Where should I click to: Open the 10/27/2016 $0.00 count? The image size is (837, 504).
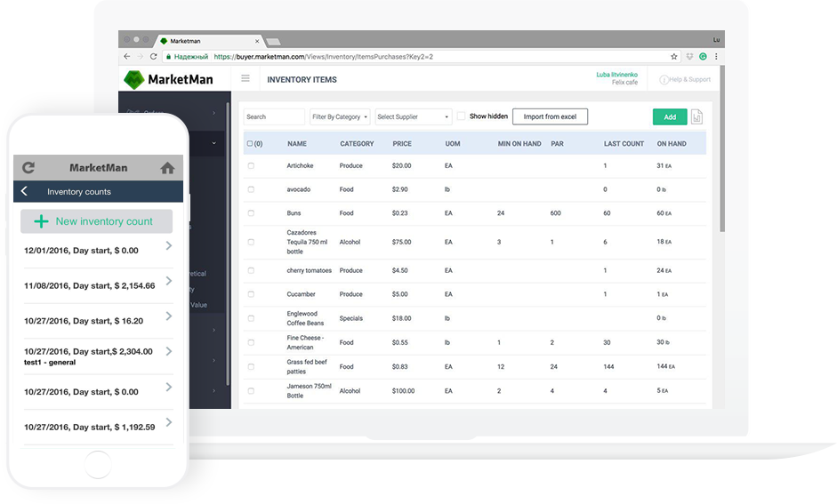pyautogui.click(x=98, y=391)
